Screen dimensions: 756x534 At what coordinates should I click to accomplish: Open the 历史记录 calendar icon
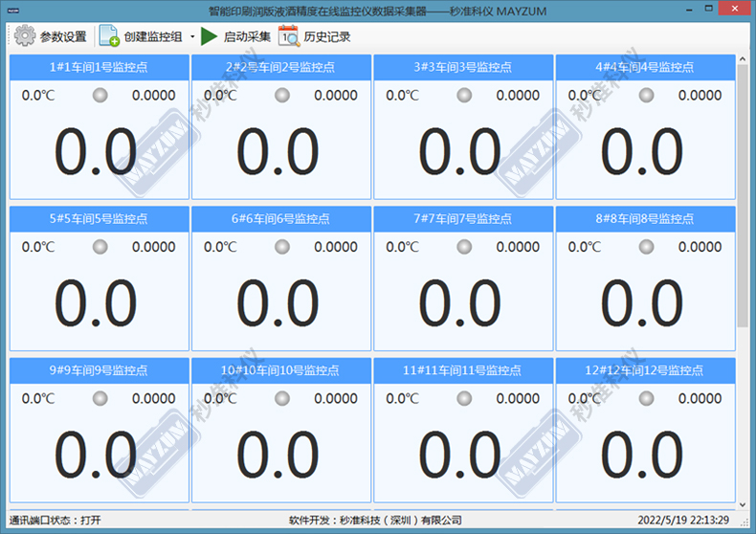pos(289,36)
